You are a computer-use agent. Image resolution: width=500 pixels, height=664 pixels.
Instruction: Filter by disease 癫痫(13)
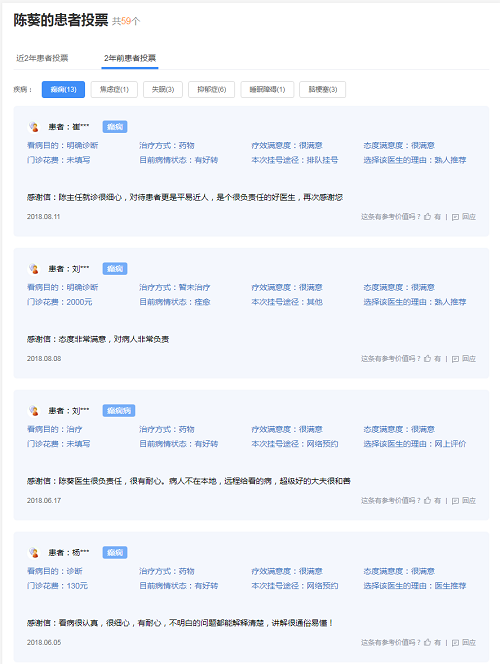63,89
